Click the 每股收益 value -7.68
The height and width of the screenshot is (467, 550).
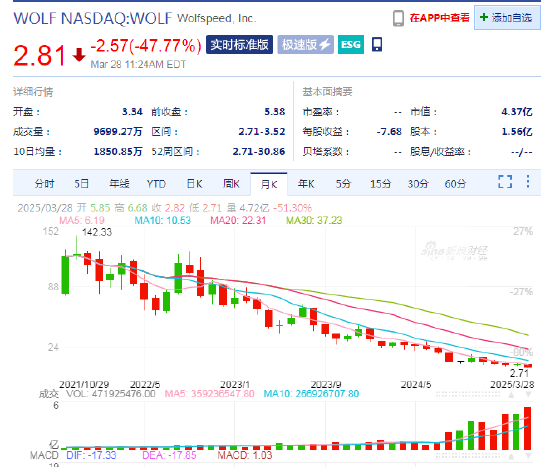pyautogui.click(x=389, y=132)
